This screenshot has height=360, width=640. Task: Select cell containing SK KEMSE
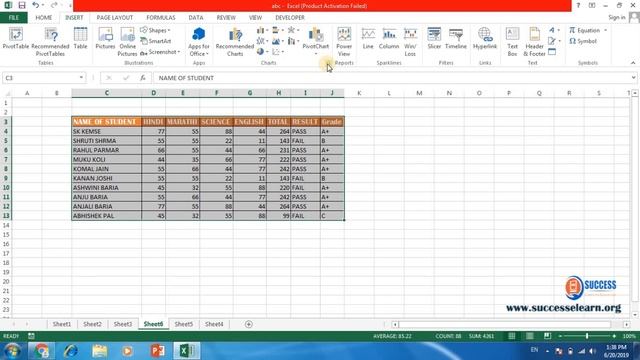[107, 131]
